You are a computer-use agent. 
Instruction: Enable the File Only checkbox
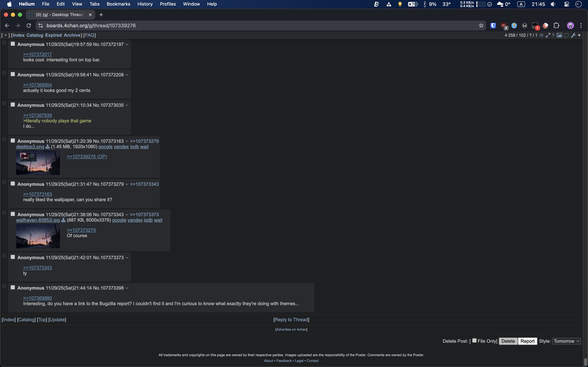point(474,340)
